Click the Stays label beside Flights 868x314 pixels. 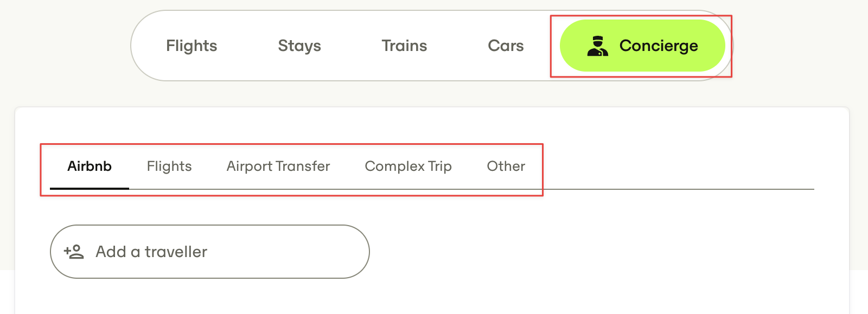pyautogui.click(x=299, y=46)
